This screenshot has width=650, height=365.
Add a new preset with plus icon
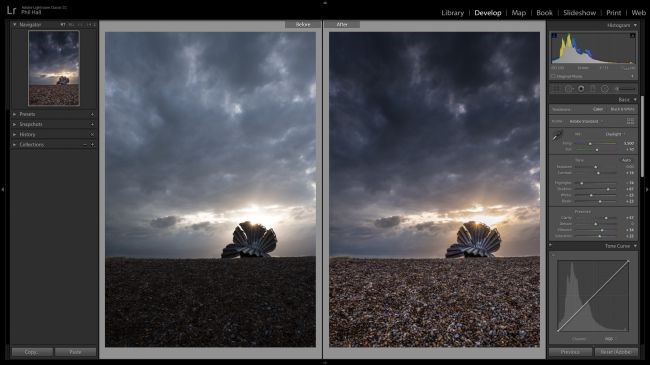92,114
